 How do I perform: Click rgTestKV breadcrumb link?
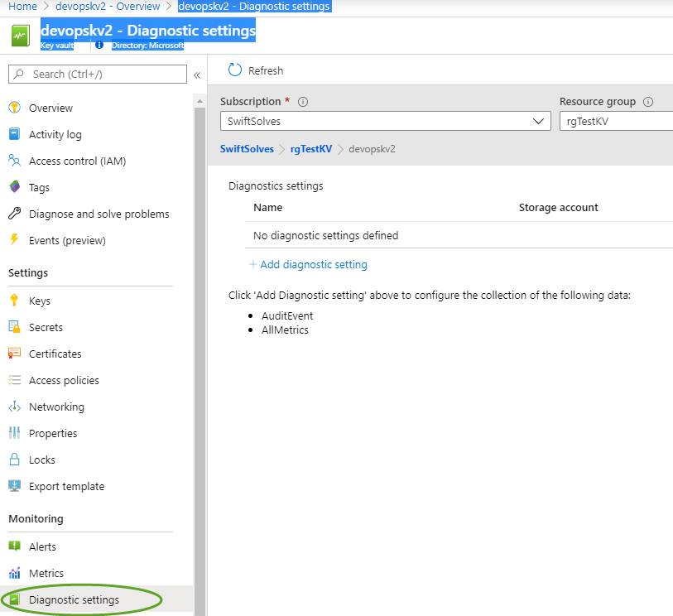coord(311,149)
